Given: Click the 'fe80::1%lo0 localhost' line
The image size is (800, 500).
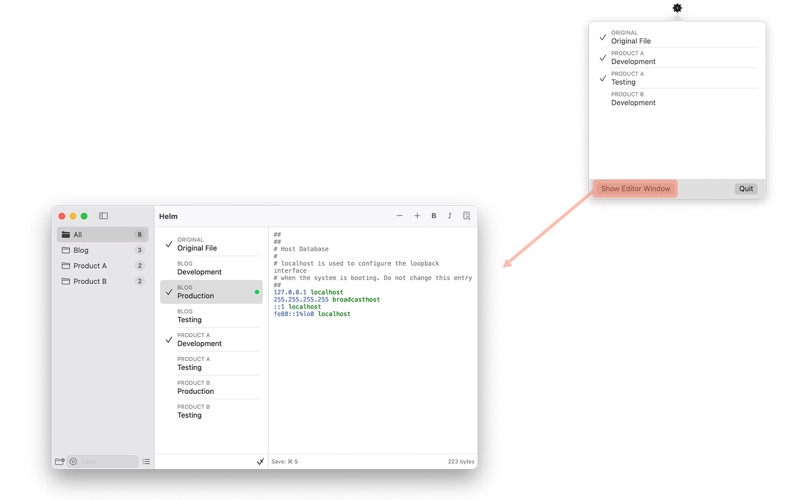Looking at the screenshot, I should coord(312,314).
